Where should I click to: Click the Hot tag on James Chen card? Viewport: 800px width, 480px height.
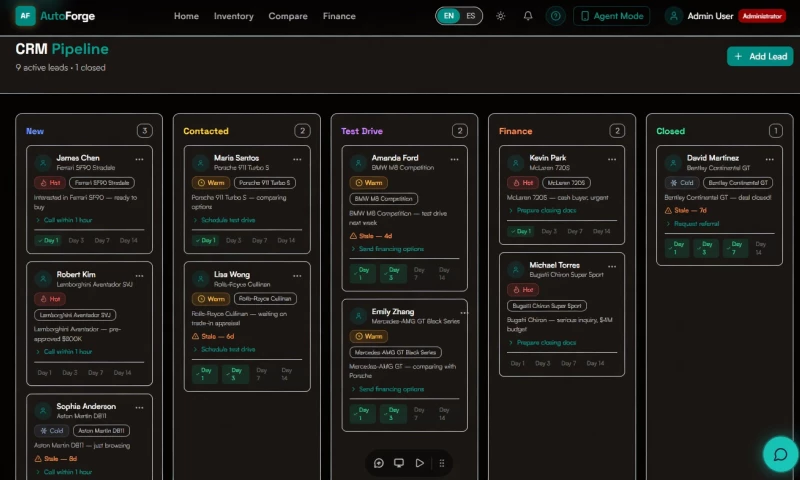(x=49, y=183)
